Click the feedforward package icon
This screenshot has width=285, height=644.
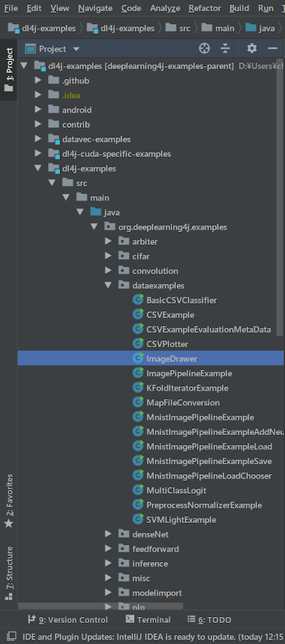(x=124, y=549)
